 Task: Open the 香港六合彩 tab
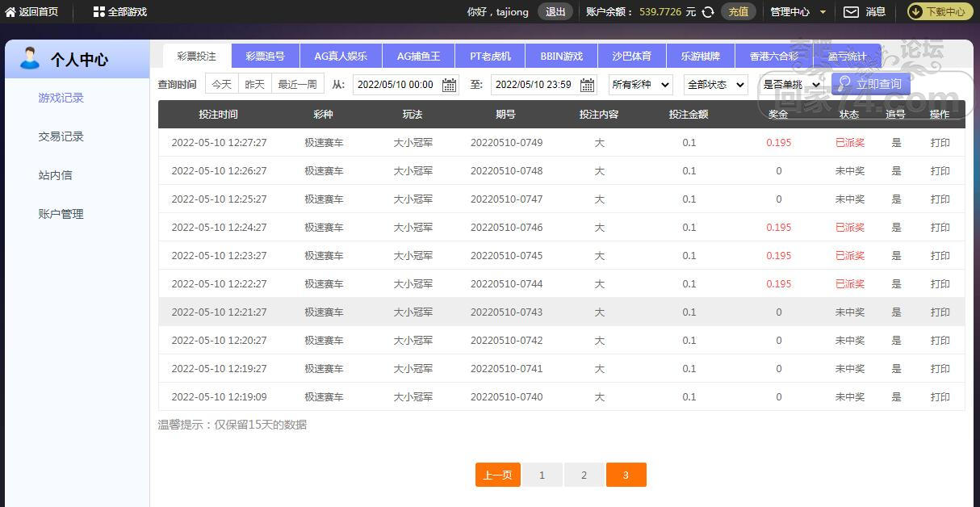coord(774,56)
